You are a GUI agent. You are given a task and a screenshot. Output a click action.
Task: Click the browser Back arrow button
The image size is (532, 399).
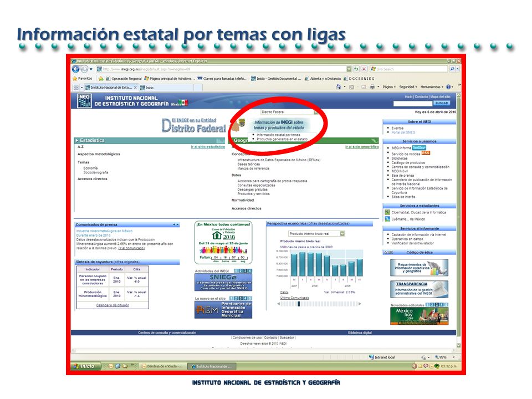click(76, 69)
